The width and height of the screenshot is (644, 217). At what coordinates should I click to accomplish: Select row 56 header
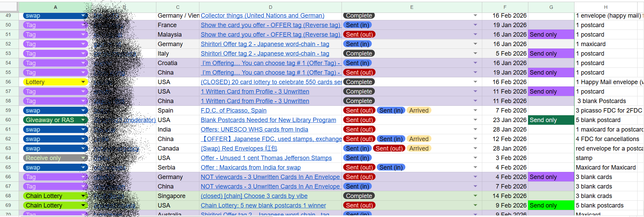[x=8, y=82]
